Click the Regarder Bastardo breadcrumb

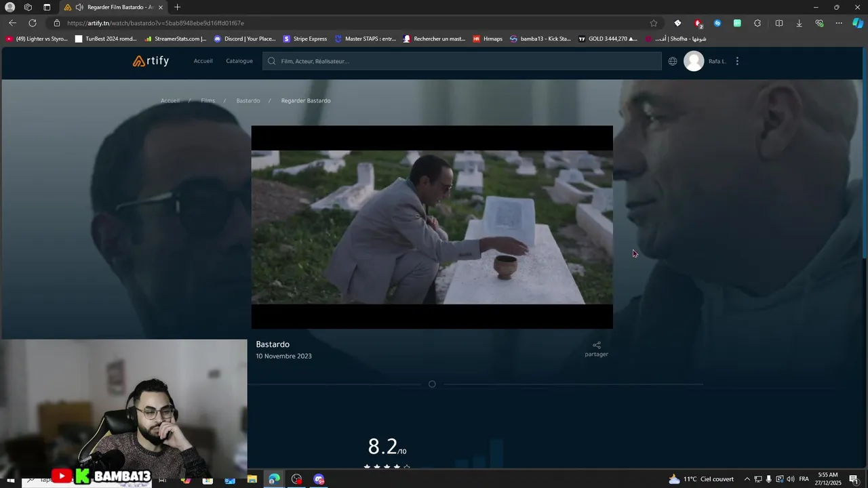pyautogui.click(x=306, y=100)
